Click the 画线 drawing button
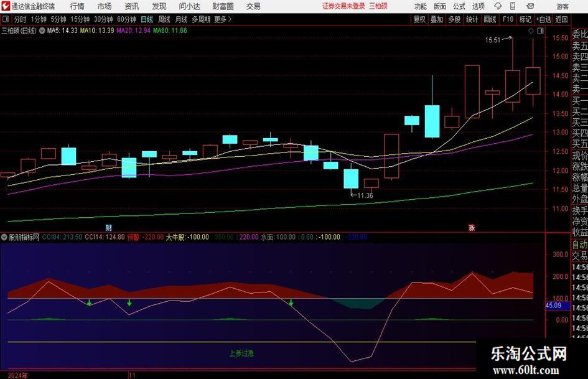 (490, 19)
